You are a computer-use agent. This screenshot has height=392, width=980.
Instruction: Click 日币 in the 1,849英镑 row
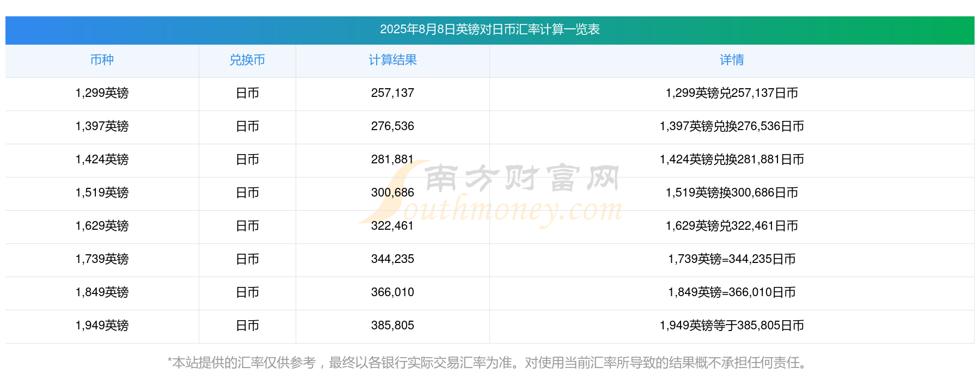click(x=247, y=292)
